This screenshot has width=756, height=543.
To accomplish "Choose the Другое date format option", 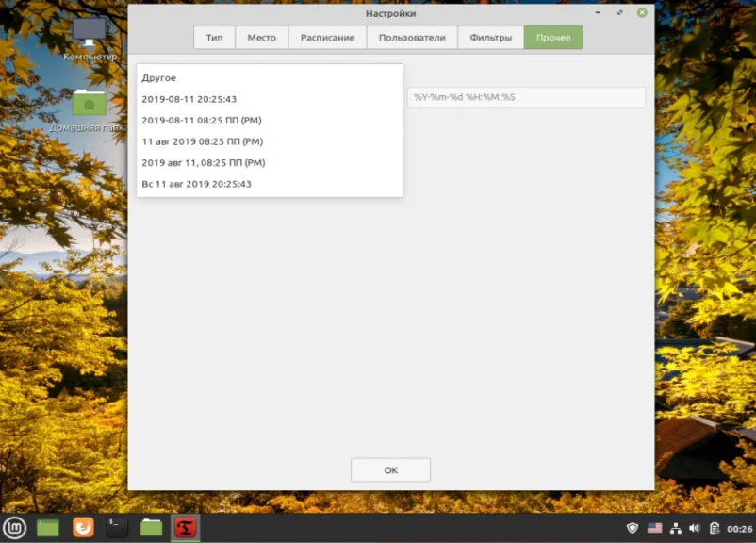I will pyautogui.click(x=270, y=77).
